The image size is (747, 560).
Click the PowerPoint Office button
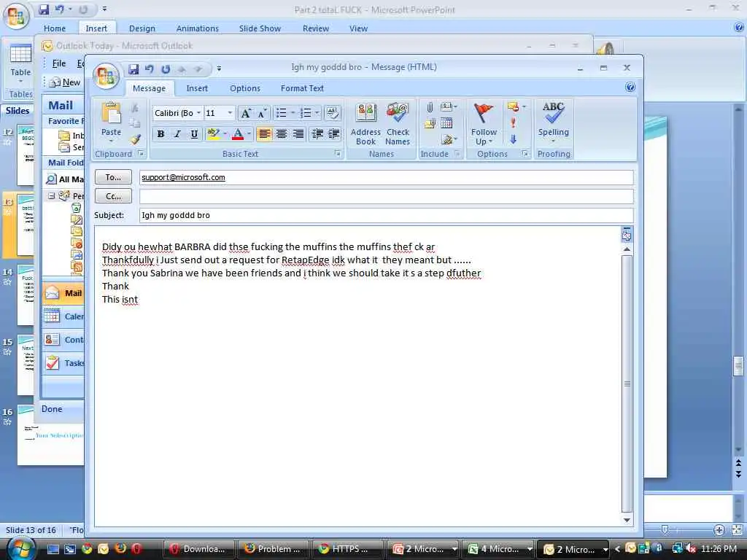click(16, 17)
